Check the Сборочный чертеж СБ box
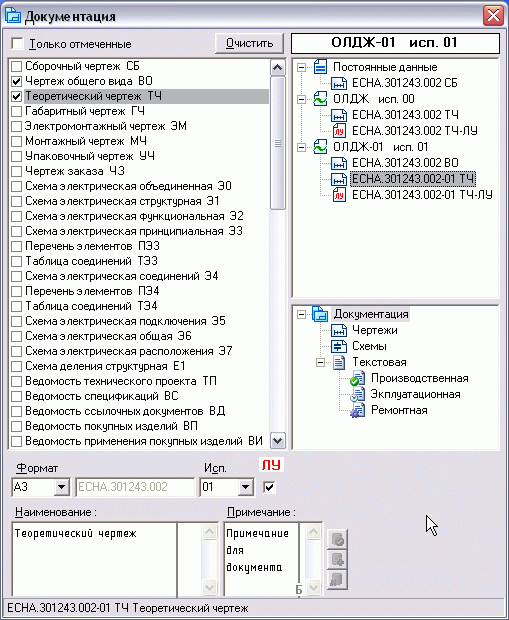 (x=16, y=66)
